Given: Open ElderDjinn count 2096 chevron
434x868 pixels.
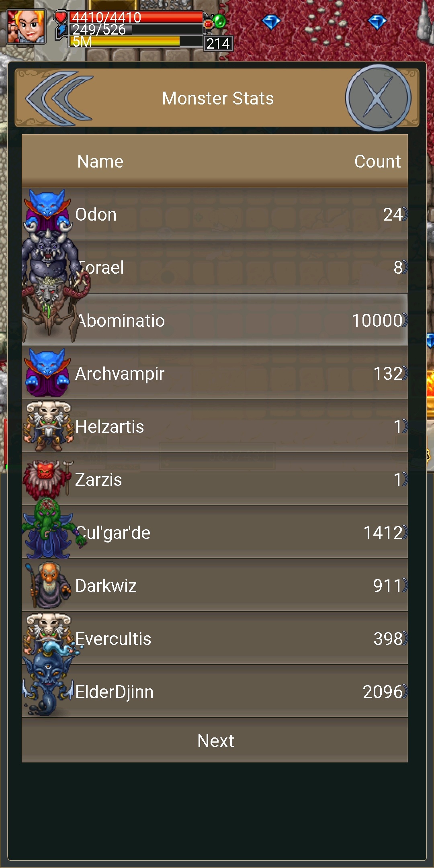Looking at the screenshot, I should pyautogui.click(x=405, y=692).
